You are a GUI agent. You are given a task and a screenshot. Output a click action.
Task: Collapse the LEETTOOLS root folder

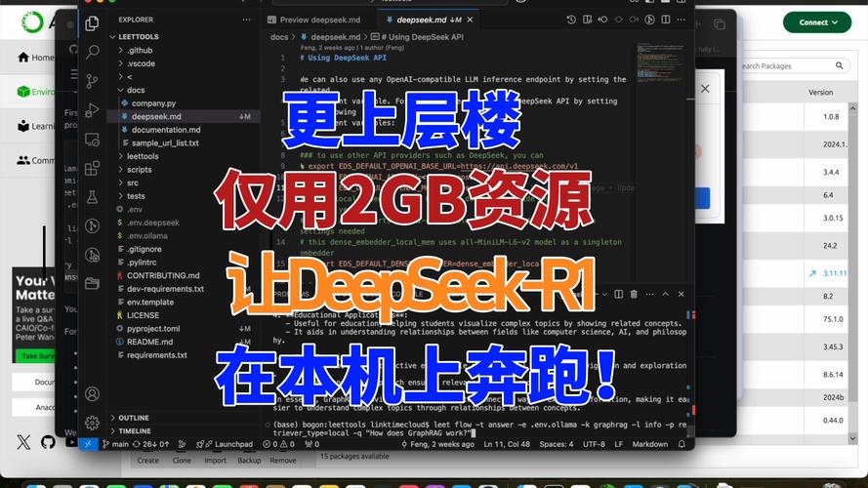pyautogui.click(x=139, y=36)
